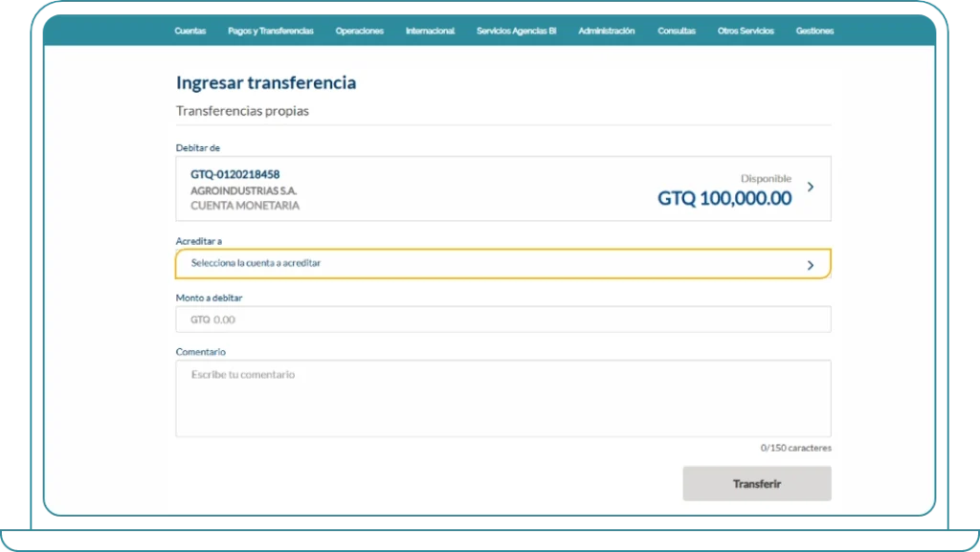The height and width of the screenshot is (552, 980).
Task: Open the Internacional section
Action: coord(430,31)
